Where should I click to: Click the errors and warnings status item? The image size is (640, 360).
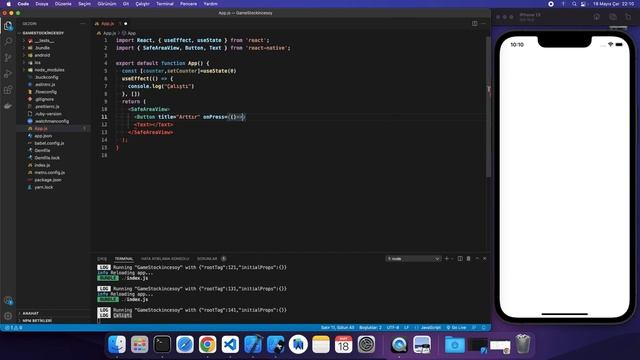coord(13,328)
